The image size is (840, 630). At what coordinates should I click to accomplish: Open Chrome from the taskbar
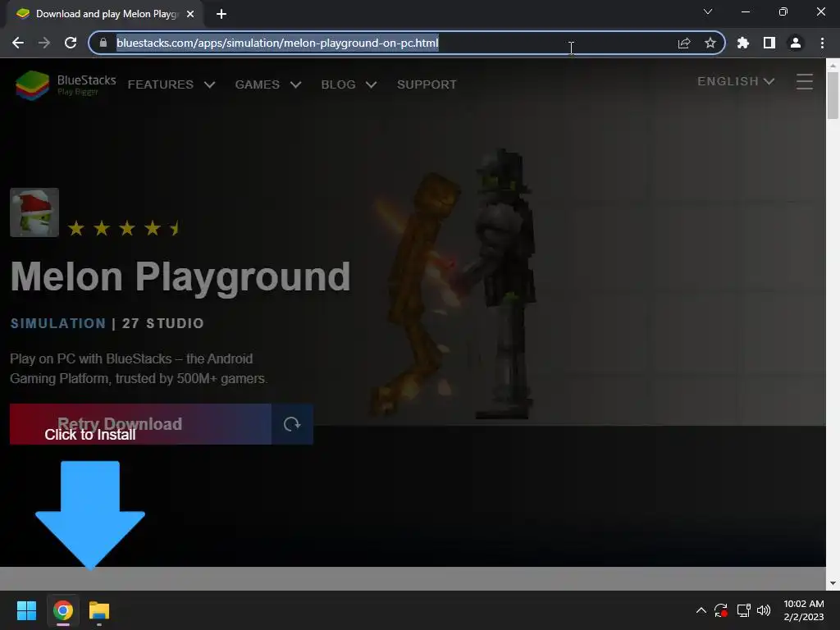pos(62,610)
